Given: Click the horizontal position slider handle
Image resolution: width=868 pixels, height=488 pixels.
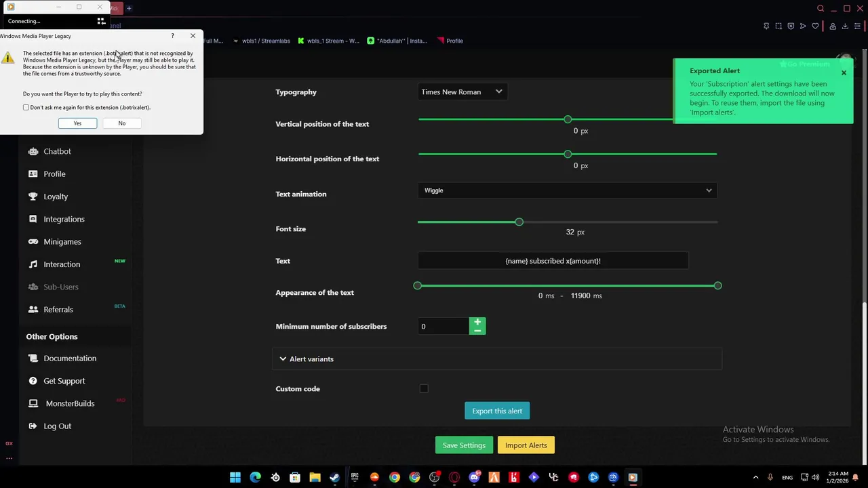Looking at the screenshot, I should tap(568, 154).
